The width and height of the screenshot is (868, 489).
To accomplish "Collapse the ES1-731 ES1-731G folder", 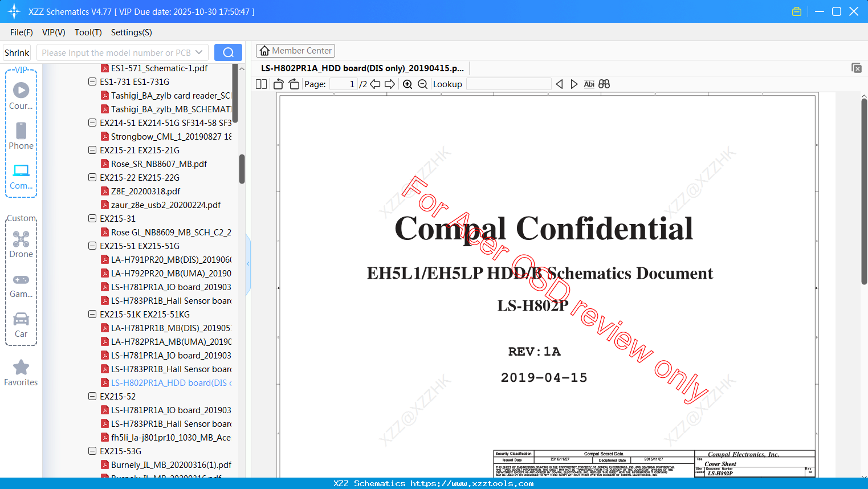I will click(x=92, y=81).
